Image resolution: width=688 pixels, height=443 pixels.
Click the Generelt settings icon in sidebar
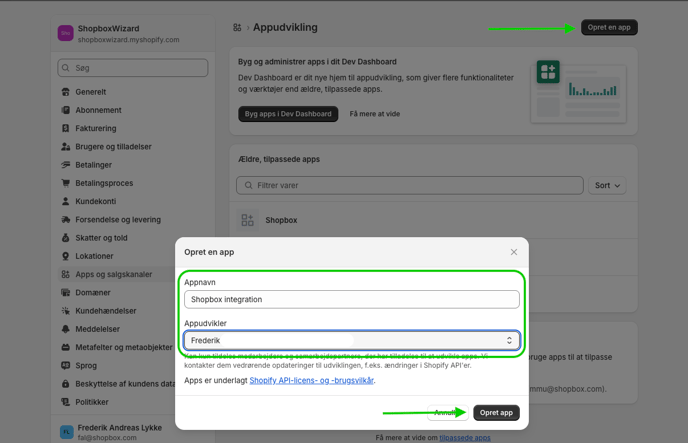pos(66,92)
